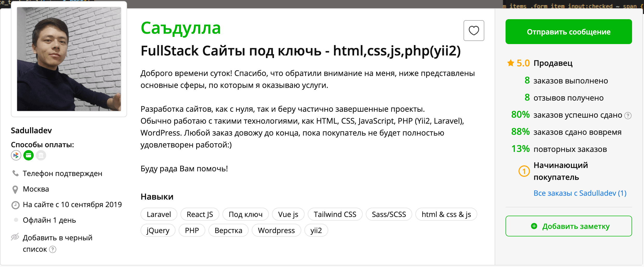The height and width of the screenshot is (267, 644).
Task: Open the seller profile photo
Action: [69, 59]
